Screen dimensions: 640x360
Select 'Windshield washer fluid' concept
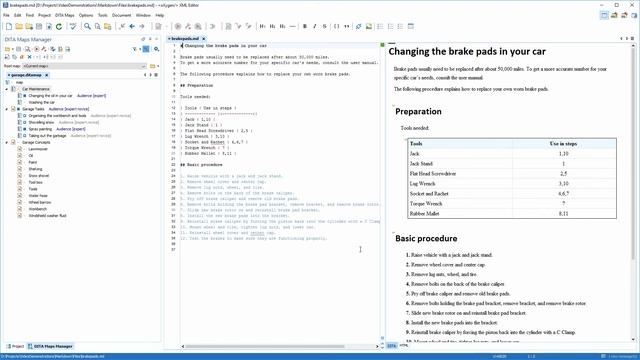47,216
